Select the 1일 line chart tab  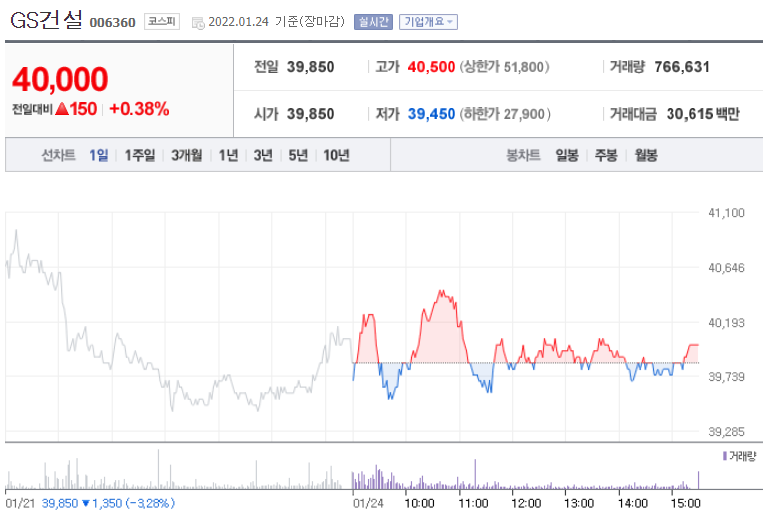(x=98, y=155)
